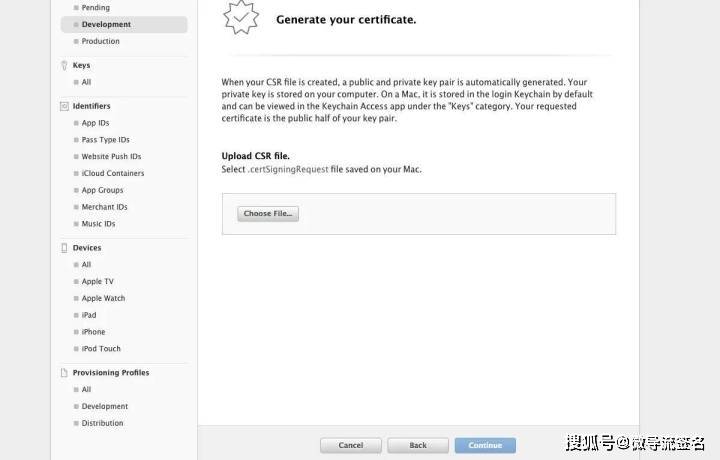
Task: Select Merchant IDs
Action: [105, 207]
